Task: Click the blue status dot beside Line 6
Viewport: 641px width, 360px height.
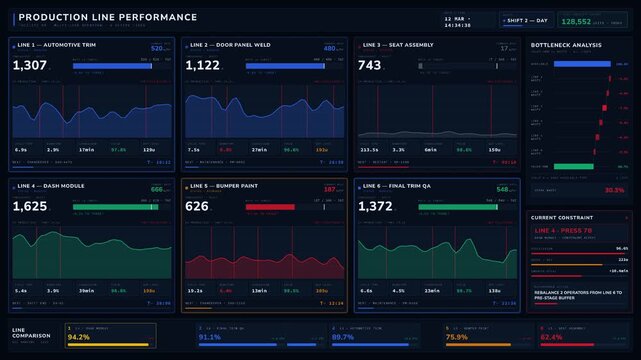Action: coord(359,188)
